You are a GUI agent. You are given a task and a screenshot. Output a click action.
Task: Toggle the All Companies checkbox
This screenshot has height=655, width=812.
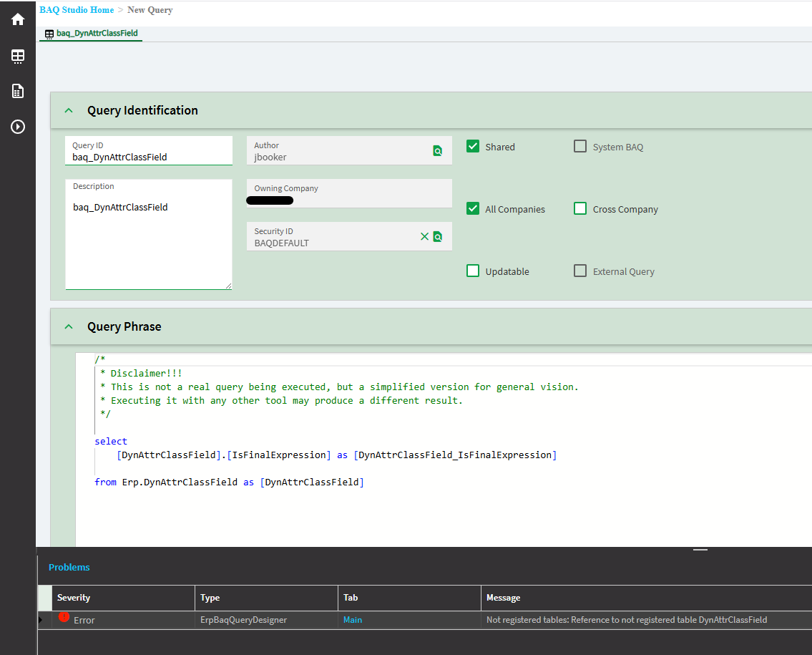click(x=473, y=208)
